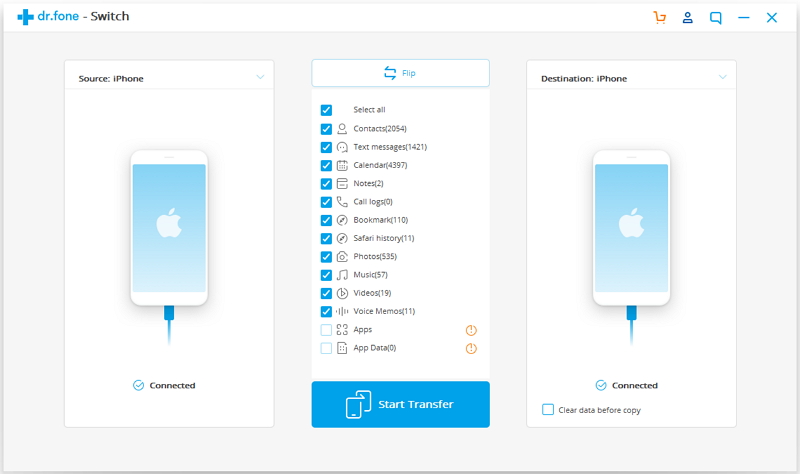Uncheck the Safari history checkbox
The image size is (800, 474).
click(x=326, y=238)
